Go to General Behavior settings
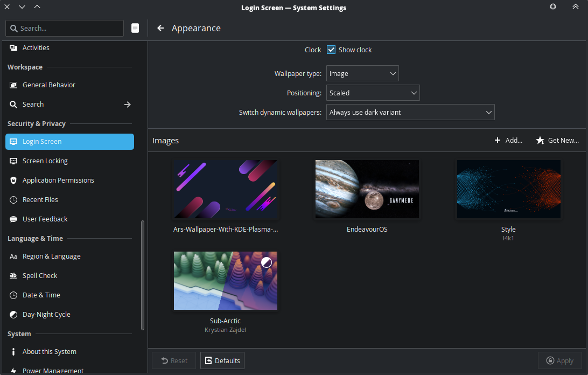588x375 pixels. tap(48, 85)
